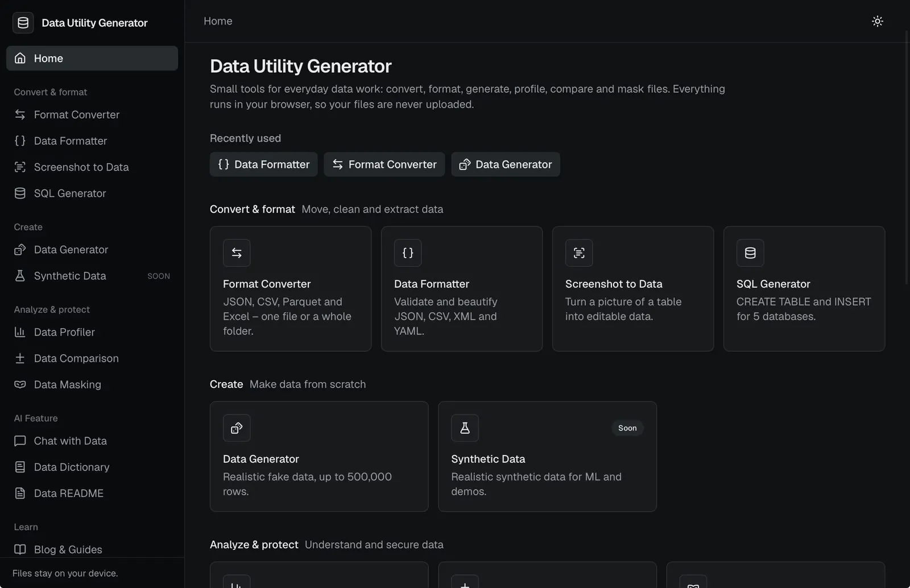
Task: Click the Format Converter arrows icon in sidebar
Action: pyautogui.click(x=20, y=114)
